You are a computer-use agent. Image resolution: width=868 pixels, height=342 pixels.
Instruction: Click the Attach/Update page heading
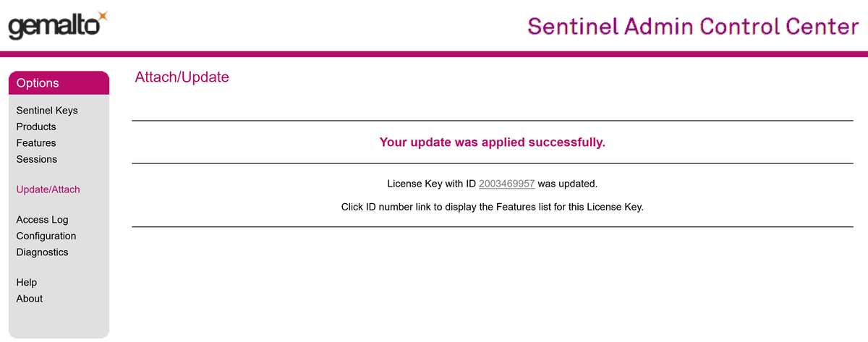pyautogui.click(x=182, y=77)
